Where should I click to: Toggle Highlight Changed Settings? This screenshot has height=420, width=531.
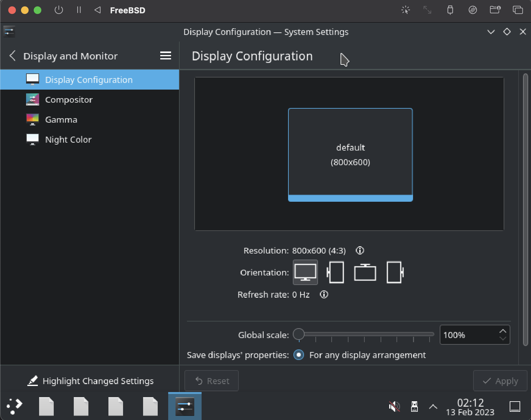[90, 381]
